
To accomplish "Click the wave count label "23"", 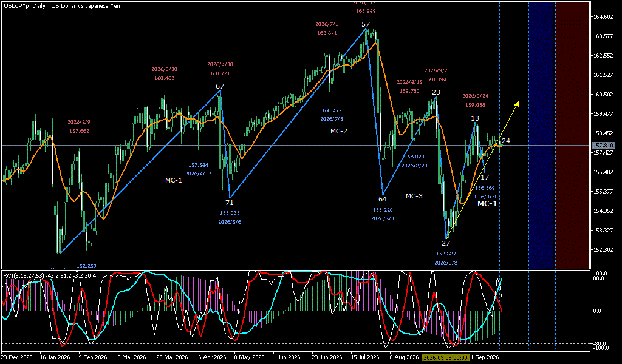I will pyautogui.click(x=436, y=92).
